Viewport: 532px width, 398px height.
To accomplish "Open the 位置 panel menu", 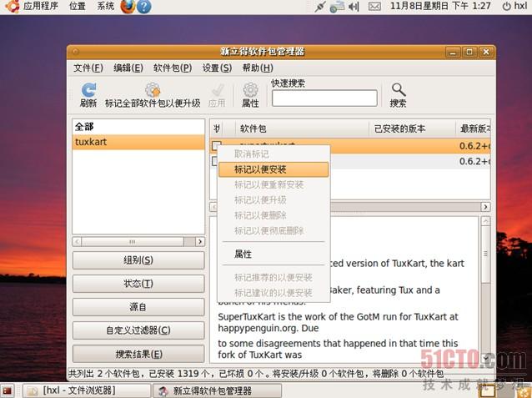I will (x=78, y=6).
